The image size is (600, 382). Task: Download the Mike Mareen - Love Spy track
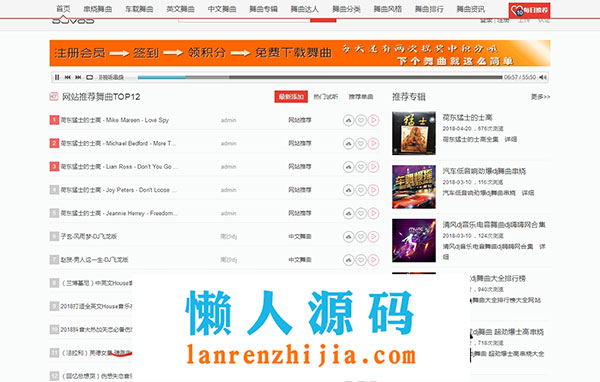[x=348, y=120]
